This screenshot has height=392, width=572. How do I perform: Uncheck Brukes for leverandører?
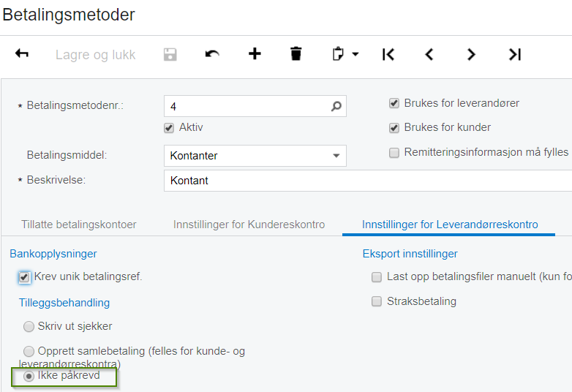(394, 104)
